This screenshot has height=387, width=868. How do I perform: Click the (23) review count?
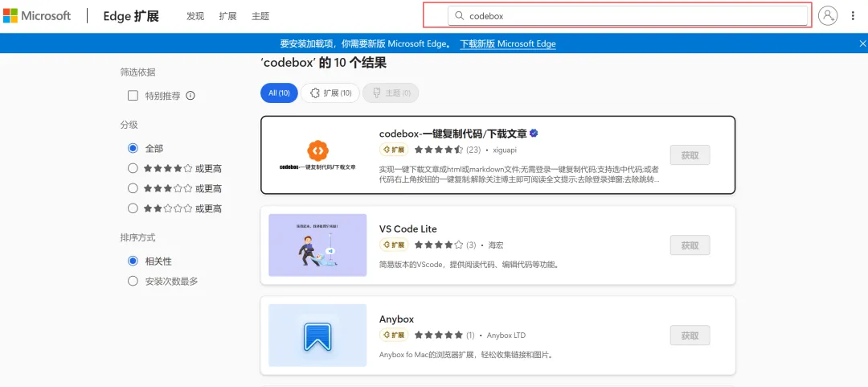(x=473, y=150)
